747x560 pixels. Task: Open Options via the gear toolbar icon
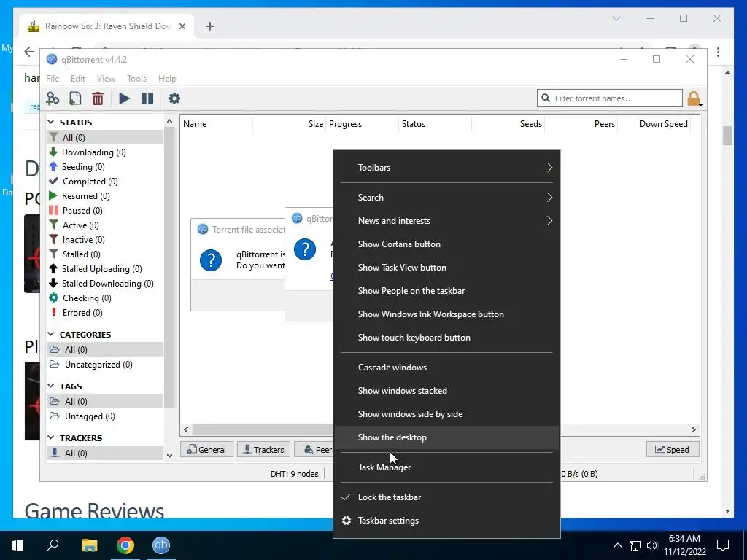pyautogui.click(x=174, y=98)
